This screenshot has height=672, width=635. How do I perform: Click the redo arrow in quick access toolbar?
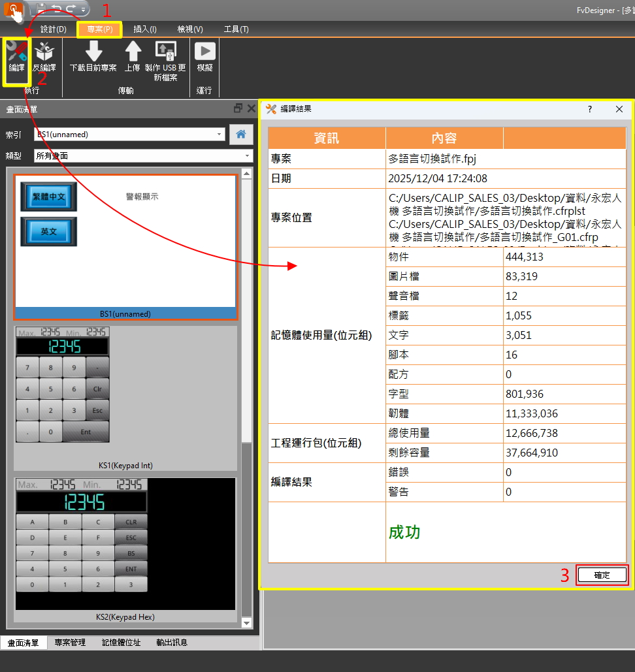(x=71, y=9)
